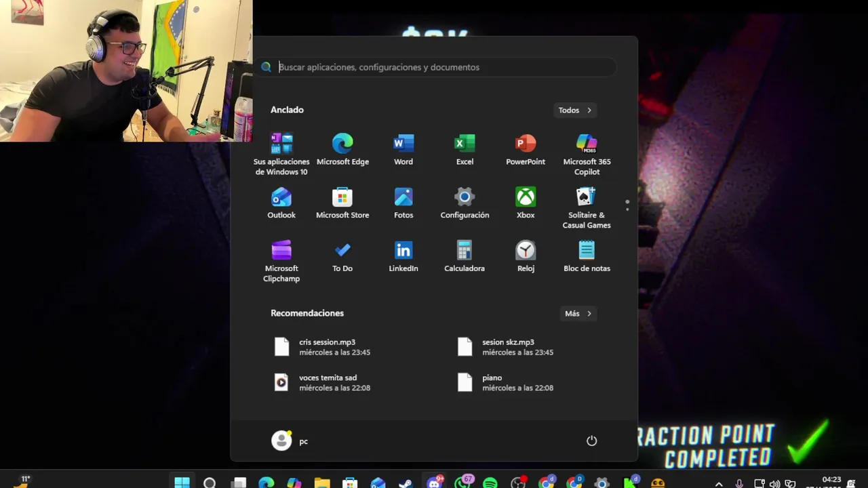The height and width of the screenshot is (488, 868).
Task: Open Solitaire & Casual Games
Action: (587, 208)
